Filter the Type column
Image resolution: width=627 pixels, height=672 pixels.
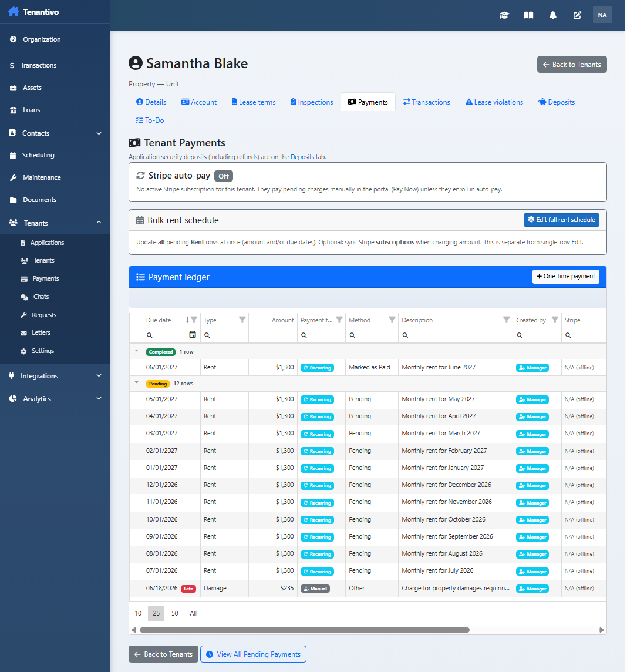242,320
